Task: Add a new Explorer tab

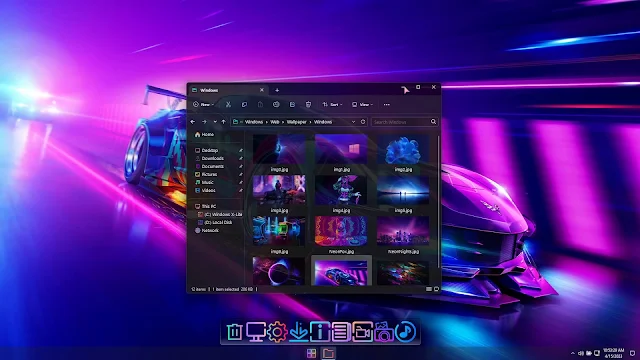Action: (x=277, y=90)
